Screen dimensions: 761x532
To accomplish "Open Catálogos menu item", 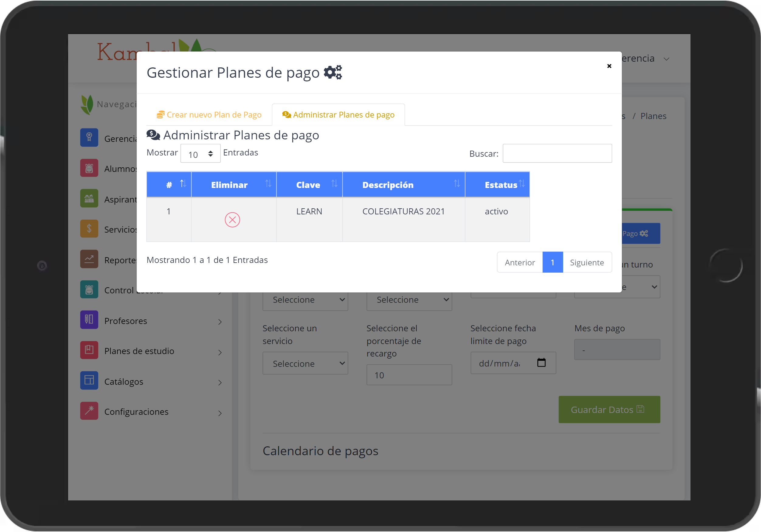I will pos(124,382).
